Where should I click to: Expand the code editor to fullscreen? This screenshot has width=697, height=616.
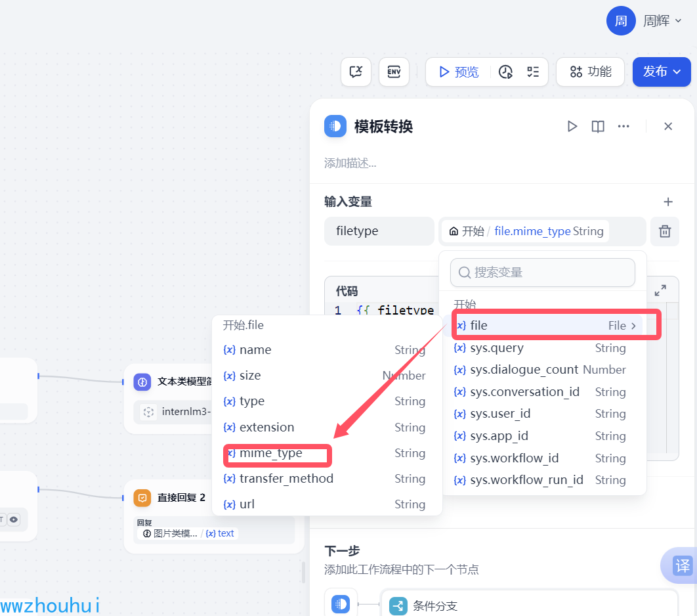pos(660,290)
